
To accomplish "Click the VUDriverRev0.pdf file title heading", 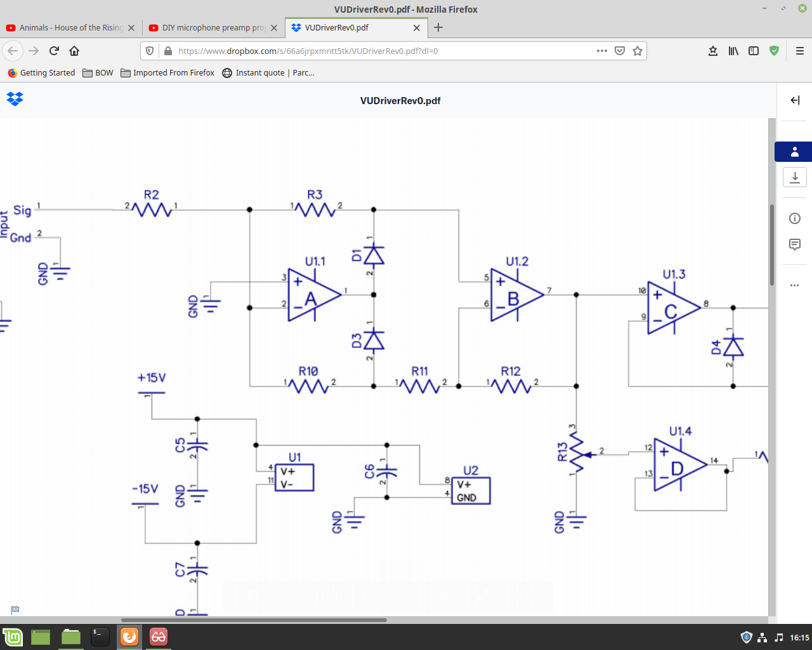I will 400,100.
